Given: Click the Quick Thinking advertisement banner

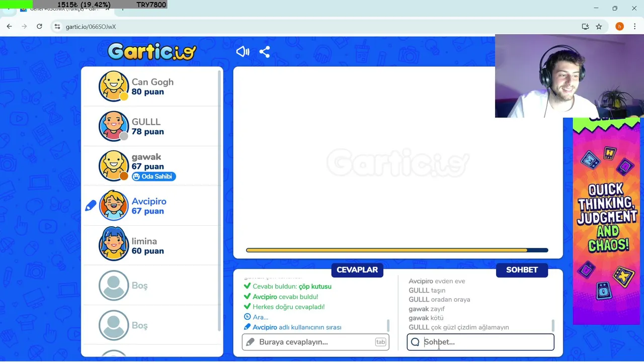Looking at the screenshot, I should coord(606,221).
